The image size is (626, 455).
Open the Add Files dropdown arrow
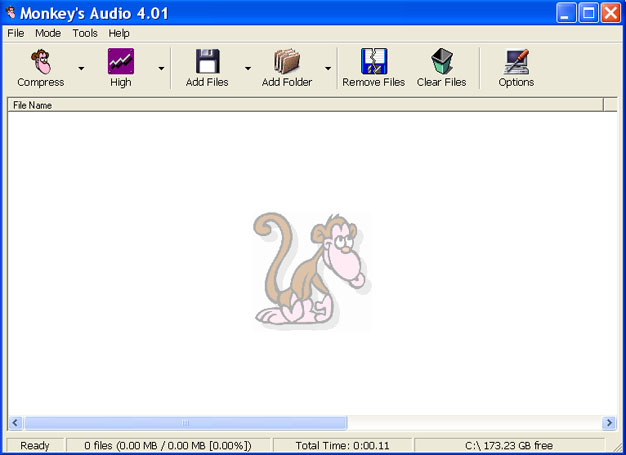tap(247, 70)
